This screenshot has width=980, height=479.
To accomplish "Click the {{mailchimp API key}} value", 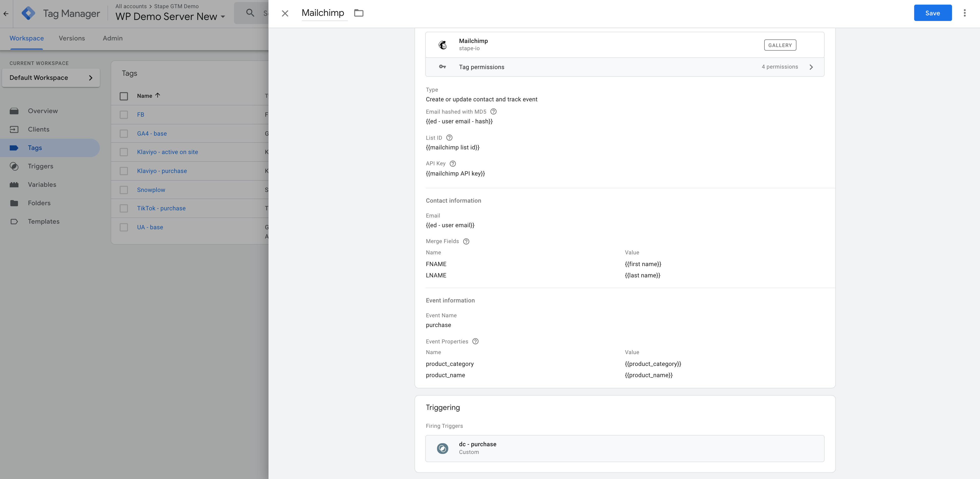I will [x=455, y=173].
